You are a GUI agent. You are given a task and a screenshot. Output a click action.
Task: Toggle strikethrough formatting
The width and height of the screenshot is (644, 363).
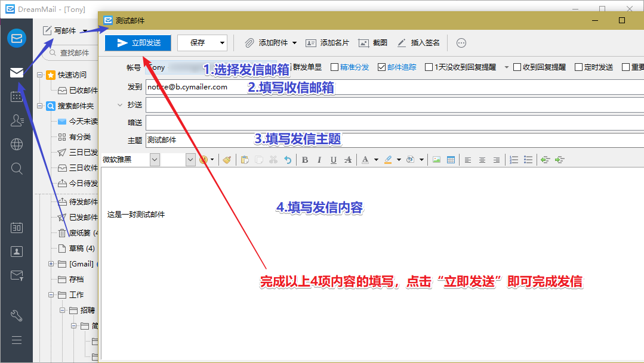[348, 160]
